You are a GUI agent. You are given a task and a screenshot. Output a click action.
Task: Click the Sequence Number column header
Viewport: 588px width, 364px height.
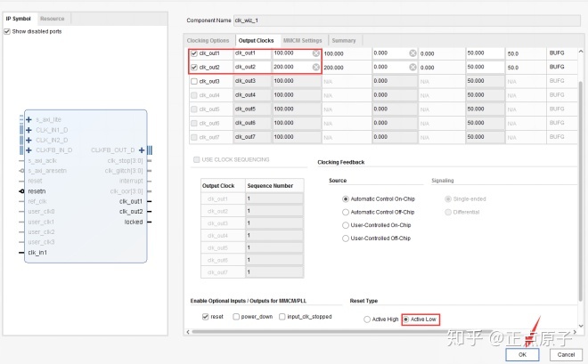[274, 186]
